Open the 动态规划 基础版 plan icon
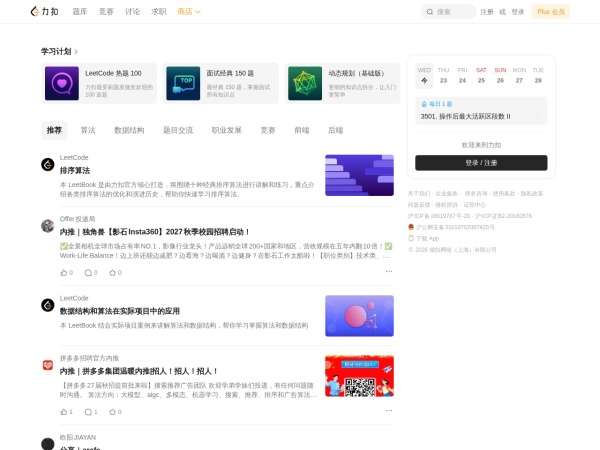The image size is (600, 450). [x=305, y=83]
